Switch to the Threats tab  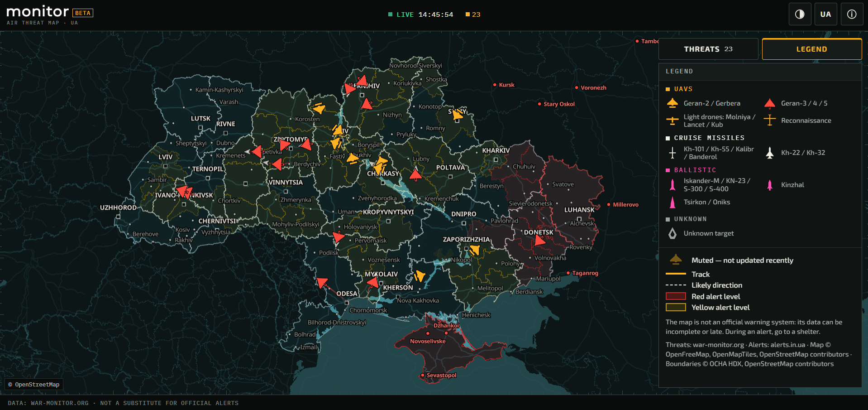point(708,49)
